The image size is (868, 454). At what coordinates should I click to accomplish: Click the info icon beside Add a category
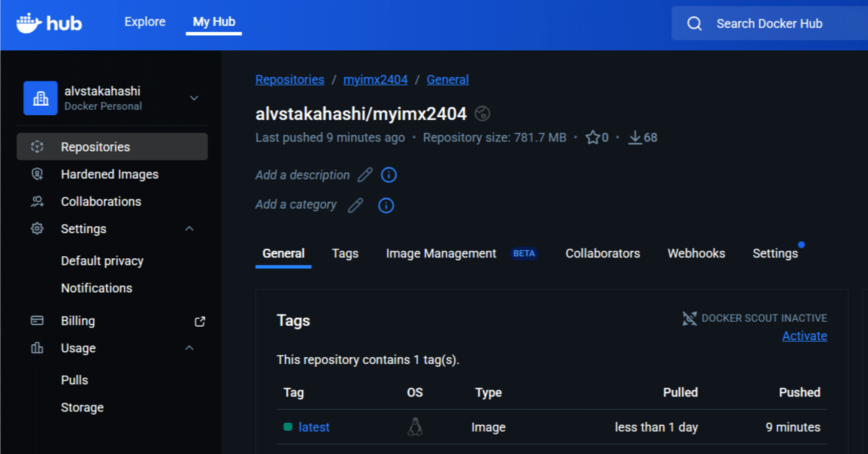pyautogui.click(x=386, y=205)
